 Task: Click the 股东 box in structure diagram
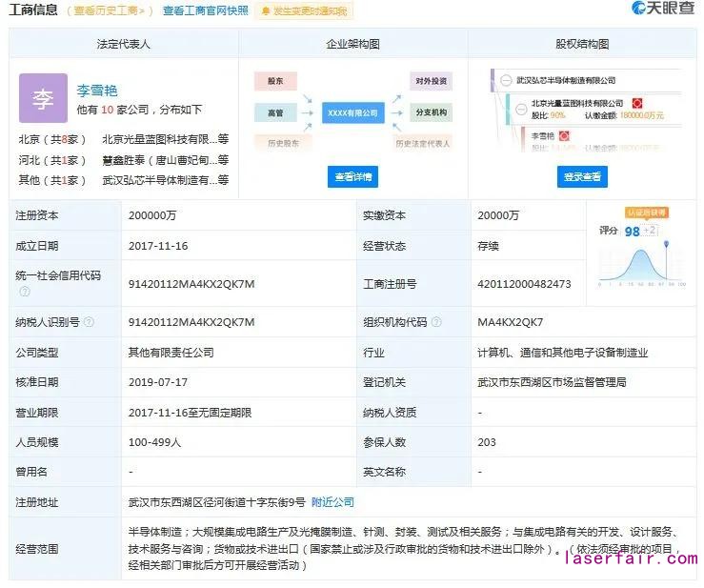click(275, 82)
